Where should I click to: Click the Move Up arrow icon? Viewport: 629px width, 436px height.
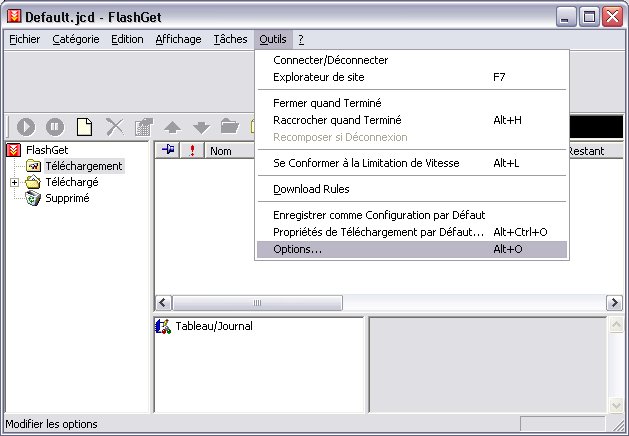(172, 127)
